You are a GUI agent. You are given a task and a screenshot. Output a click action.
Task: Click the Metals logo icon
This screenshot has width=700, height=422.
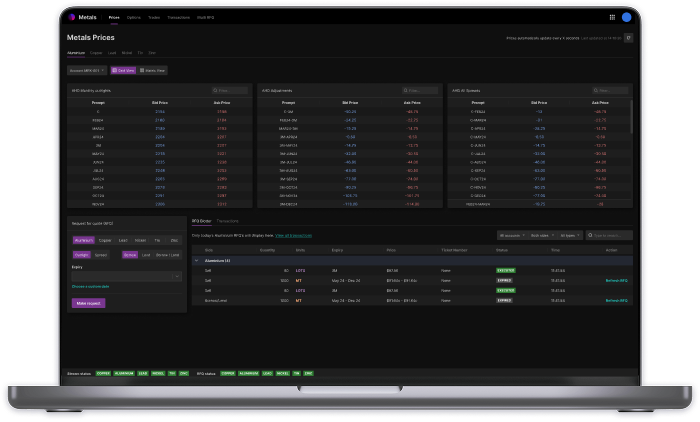click(x=71, y=18)
